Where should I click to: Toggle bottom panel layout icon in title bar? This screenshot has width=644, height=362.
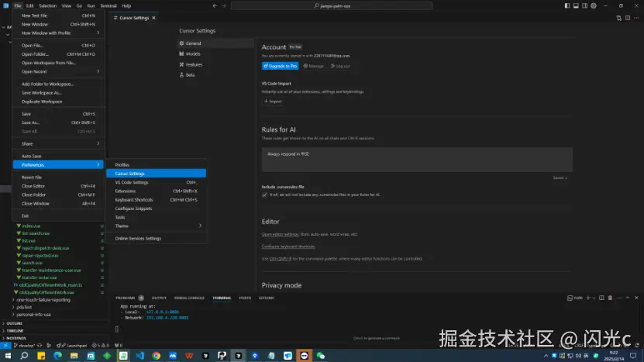576,5
